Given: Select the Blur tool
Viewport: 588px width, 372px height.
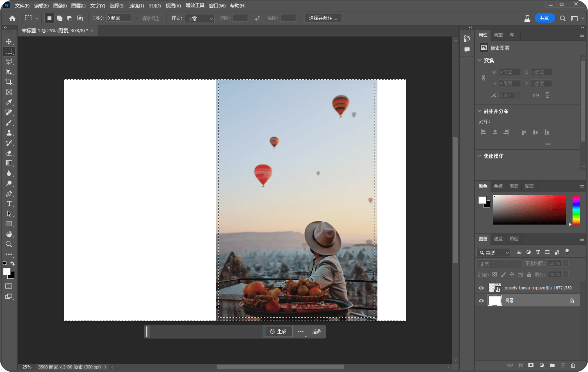Looking at the screenshot, I should tap(9, 173).
